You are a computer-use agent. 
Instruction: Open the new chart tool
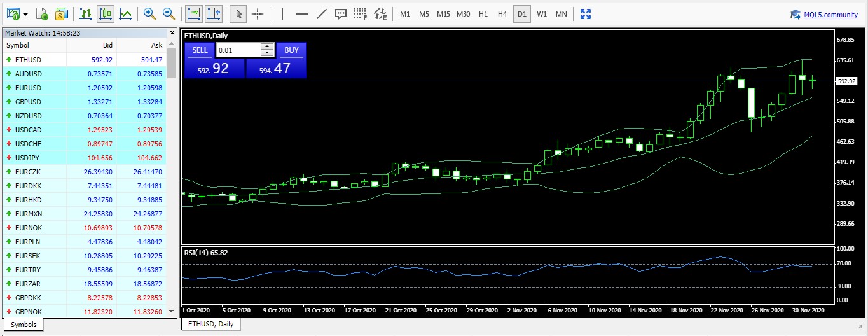(x=13, y=13)
